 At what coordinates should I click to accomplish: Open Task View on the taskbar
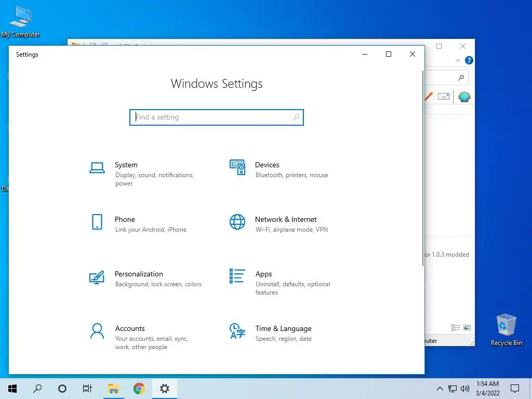coord(87,389)
